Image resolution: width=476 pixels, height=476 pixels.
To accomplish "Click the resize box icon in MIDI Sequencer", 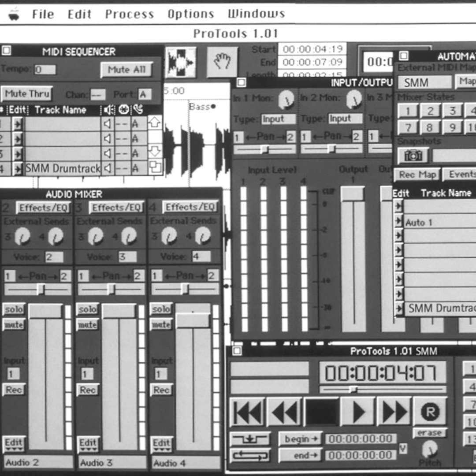I will point(156,167).
